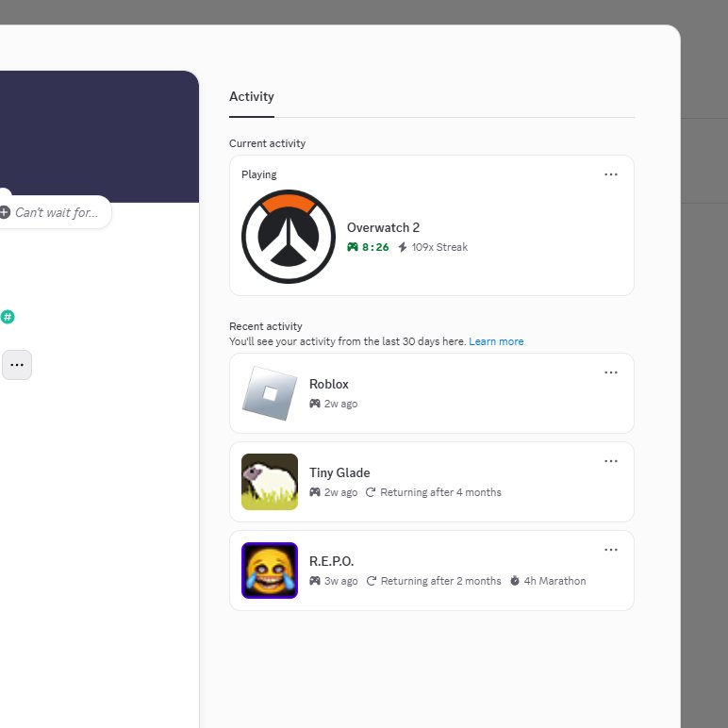Click the 3w ago timestamp on R.E.P.O.

[340, 581]
